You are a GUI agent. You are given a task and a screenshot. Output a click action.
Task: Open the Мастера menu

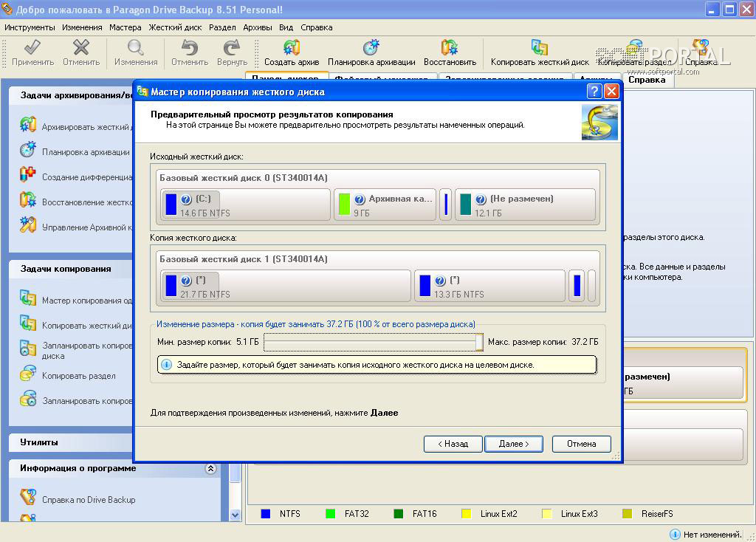tap(126, 27)
